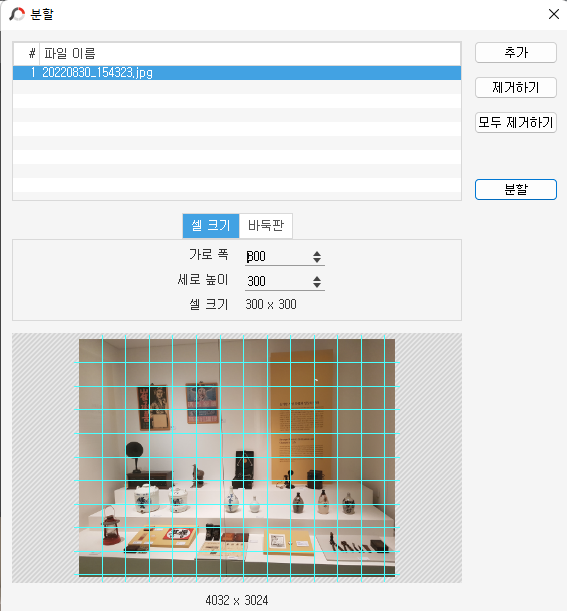Switch to the 바둑판 tab
567x611 pixels.
point(266,225)
